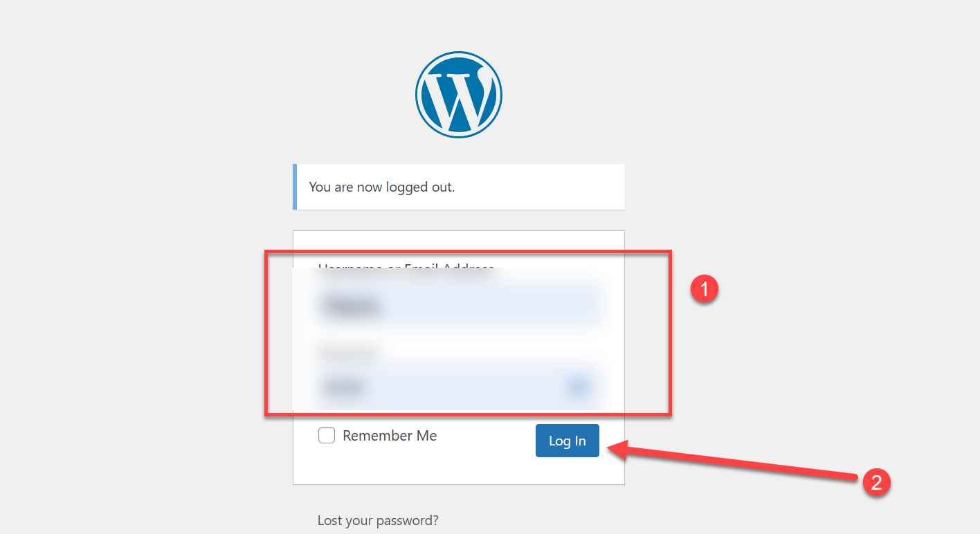Focus the blurred Username or Email field
Image resolution: width=980 pixels, height=534 pixels.
[x=457, y=305]
